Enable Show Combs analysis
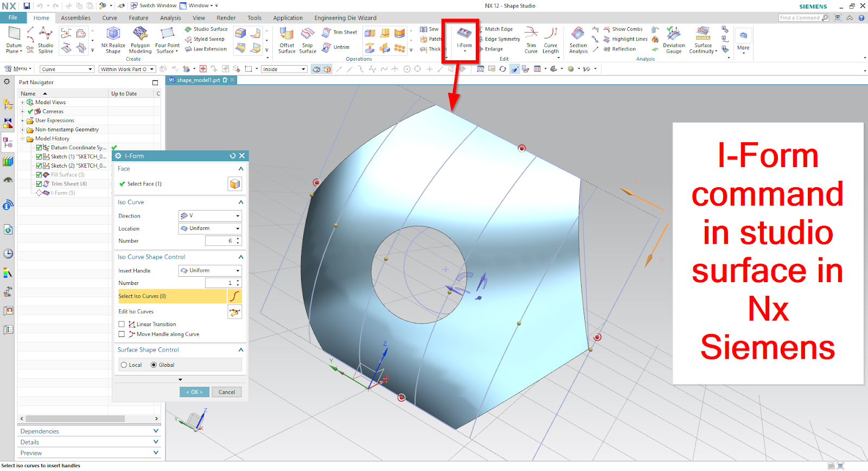 pyautogui.click(x=623, y=29)
